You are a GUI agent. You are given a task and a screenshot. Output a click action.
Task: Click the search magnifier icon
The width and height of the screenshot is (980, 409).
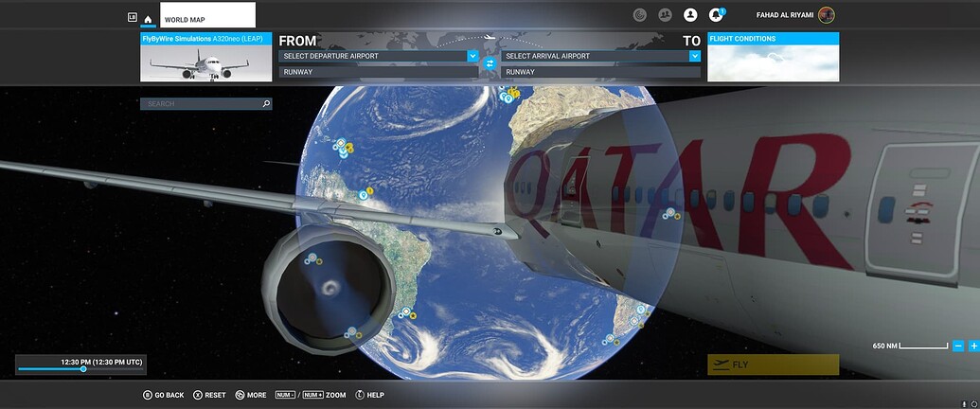266,104
